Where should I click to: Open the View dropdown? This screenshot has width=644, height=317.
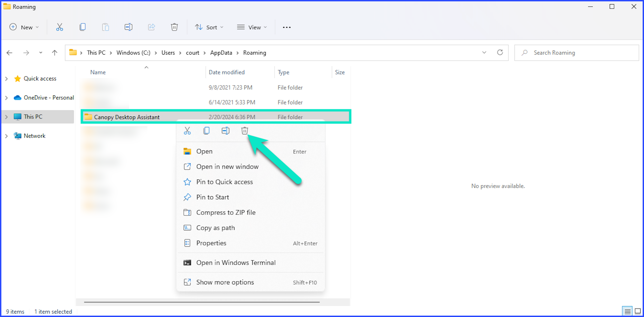(x=252, y=27)
